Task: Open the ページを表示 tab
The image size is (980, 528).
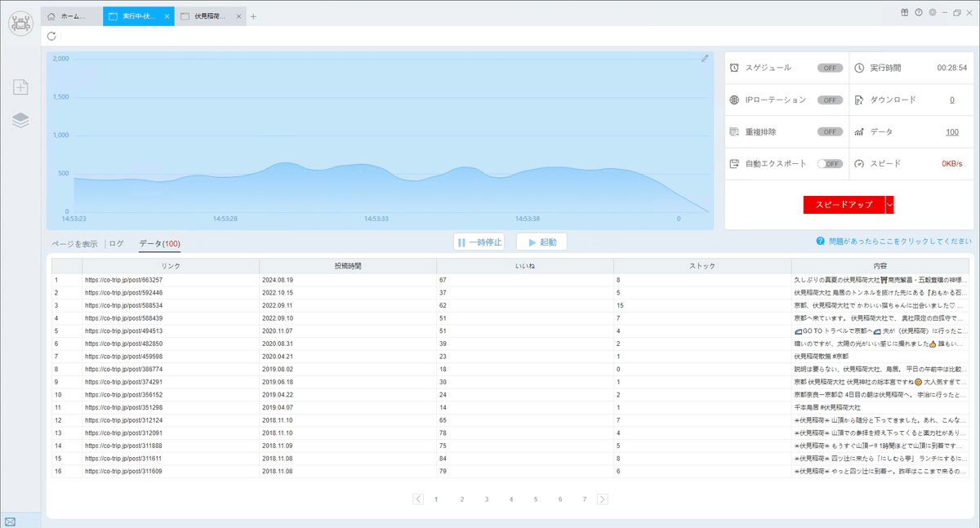Action: coord(75,243)
